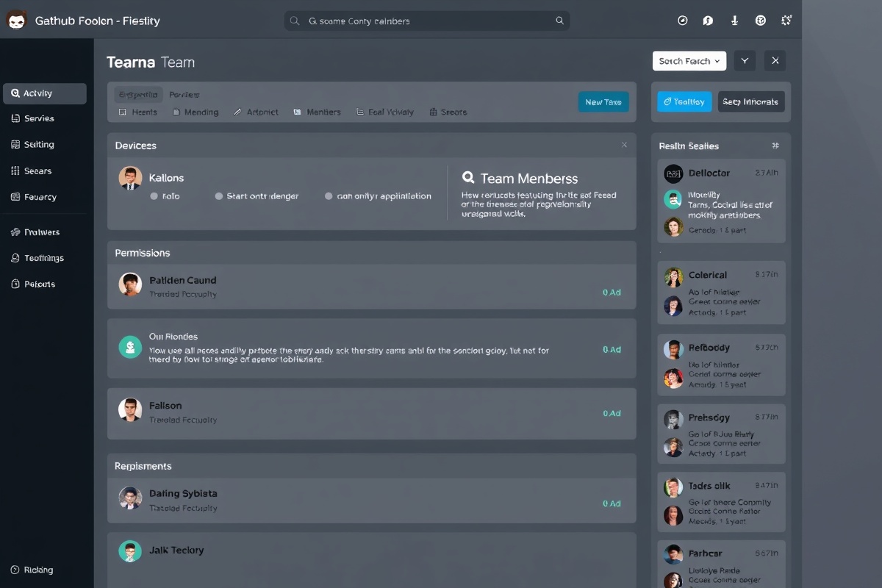
Task: Click the globe icon in the header
Action: [761, 21]
